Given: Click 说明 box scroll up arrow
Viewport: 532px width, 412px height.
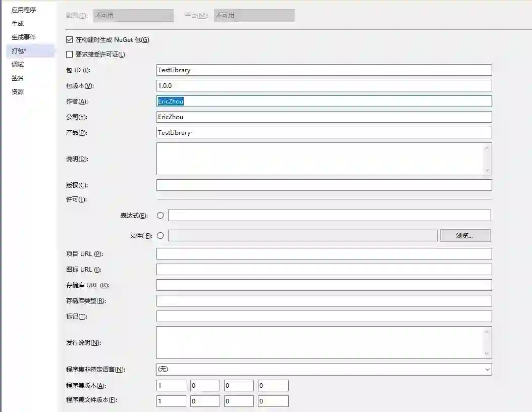Looking at the screenshot, I should [487, 148].
